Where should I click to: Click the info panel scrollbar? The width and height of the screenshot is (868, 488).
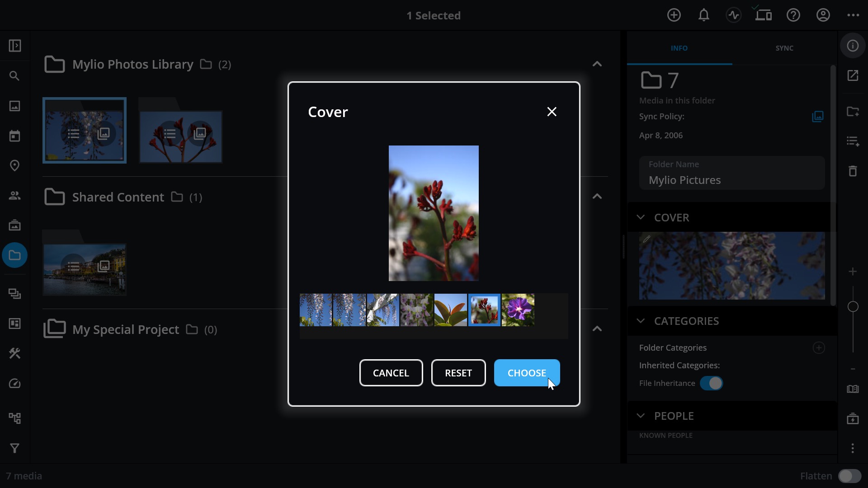click(833, 186)
